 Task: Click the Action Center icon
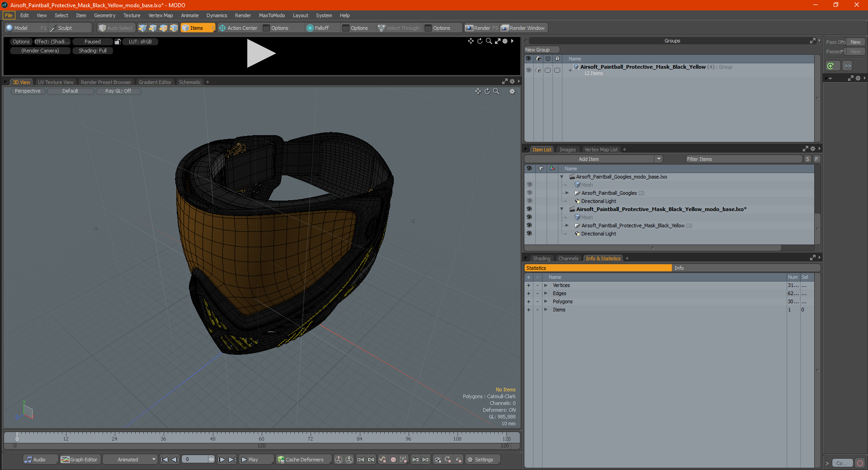(222, 28)
